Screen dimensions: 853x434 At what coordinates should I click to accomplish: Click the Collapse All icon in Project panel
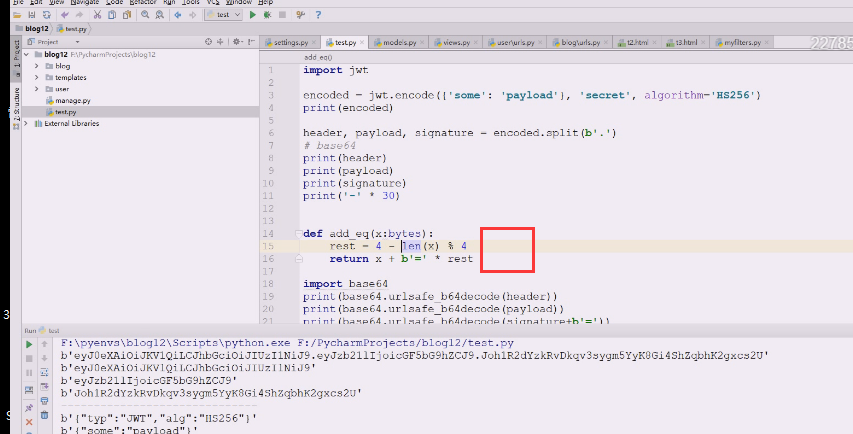click(x=220, y=42)
